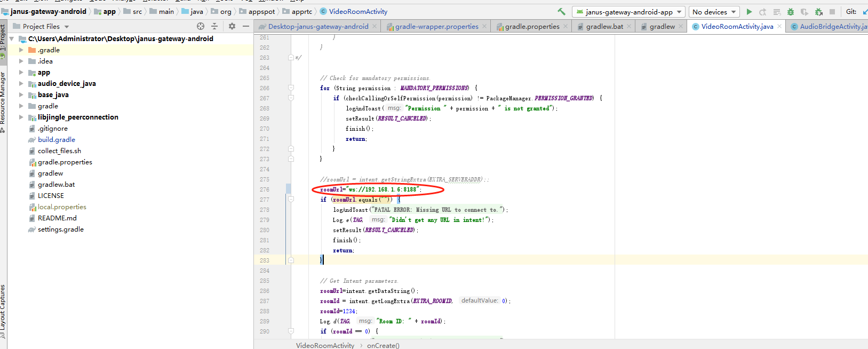This screenshot has width=868, height=349.
Task: Toggle the Resource Manager tool window
Action: 3,101
